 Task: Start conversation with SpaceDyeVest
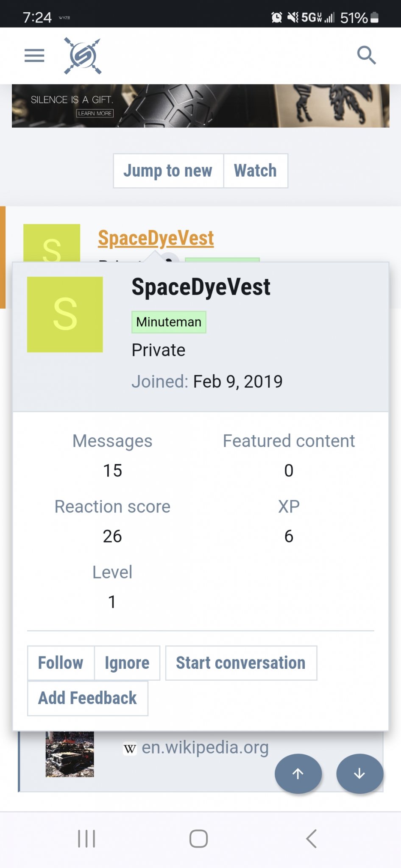[241, 663]
